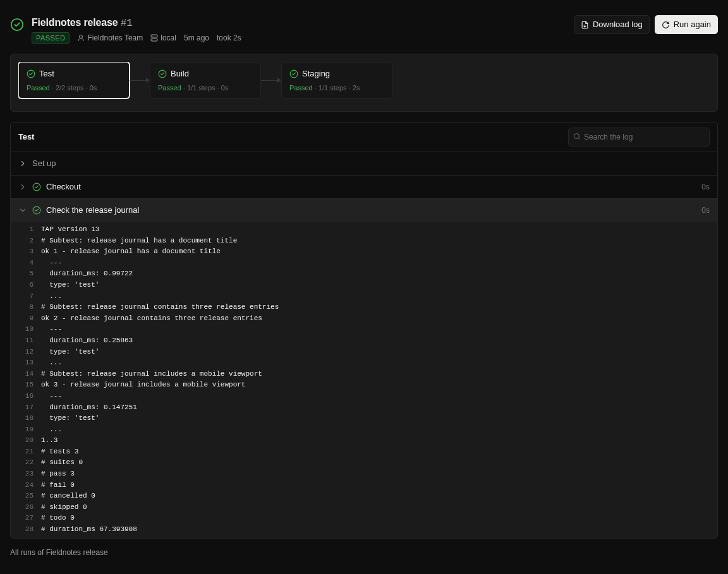Image resolution: width=728 pixels, height=574 pixels.
Task: Click log line duration_ms: 0.25863
Action: tap(91, 340)
